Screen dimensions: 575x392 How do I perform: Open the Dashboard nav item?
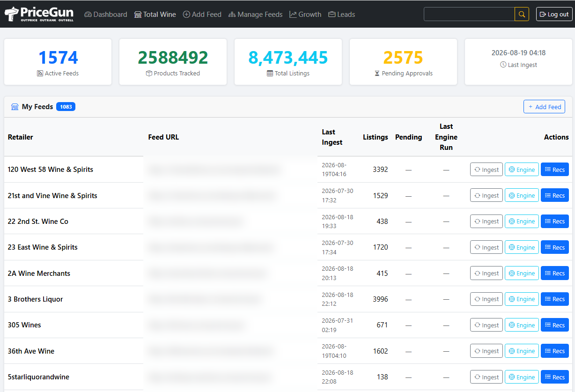click(x=106, y=15)
